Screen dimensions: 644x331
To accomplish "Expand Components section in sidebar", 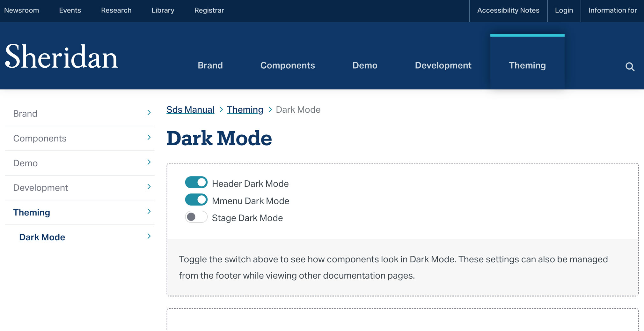I will 149,138.
